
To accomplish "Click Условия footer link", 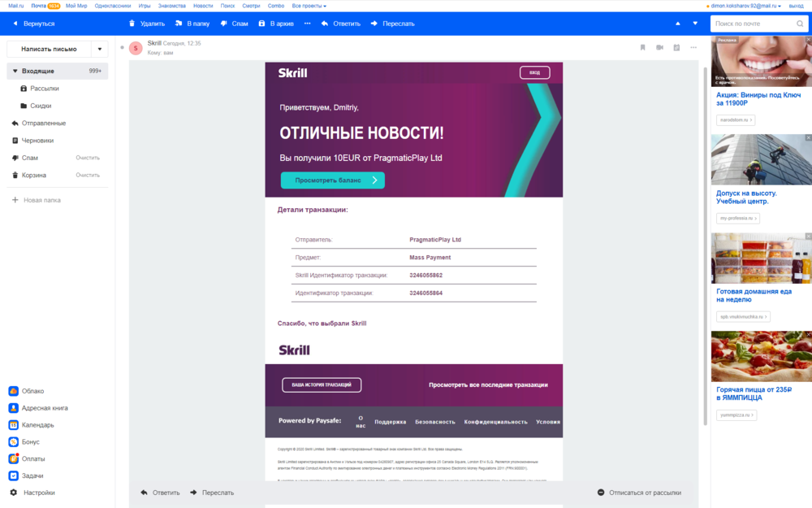I will [548, 422].
